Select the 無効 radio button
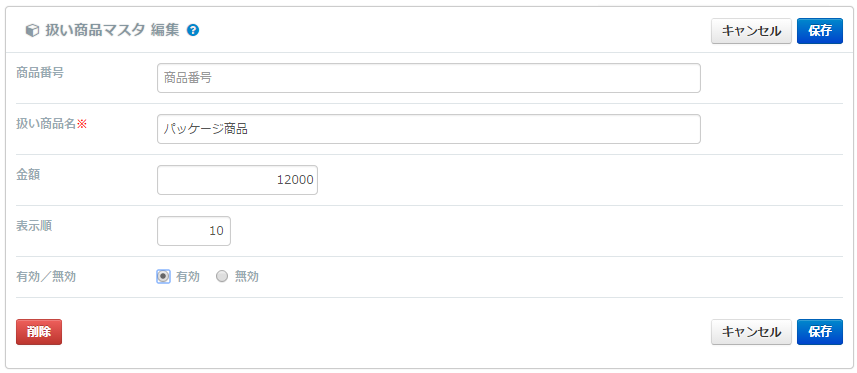Image resolution: width=857 pixels, height=373 pixels. (221, 277)
